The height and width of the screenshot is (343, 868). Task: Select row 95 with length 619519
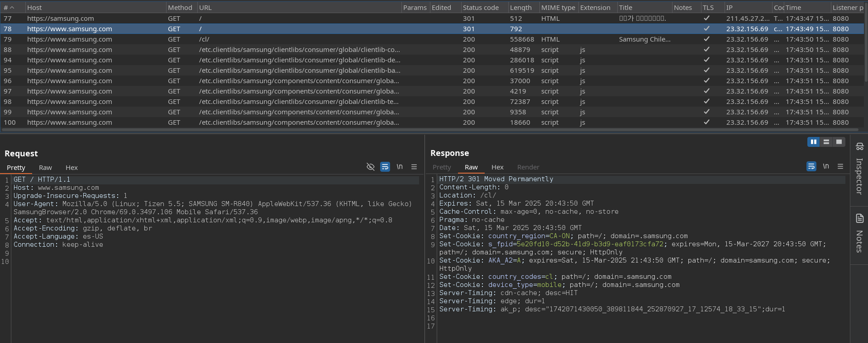tap(432, 70)
